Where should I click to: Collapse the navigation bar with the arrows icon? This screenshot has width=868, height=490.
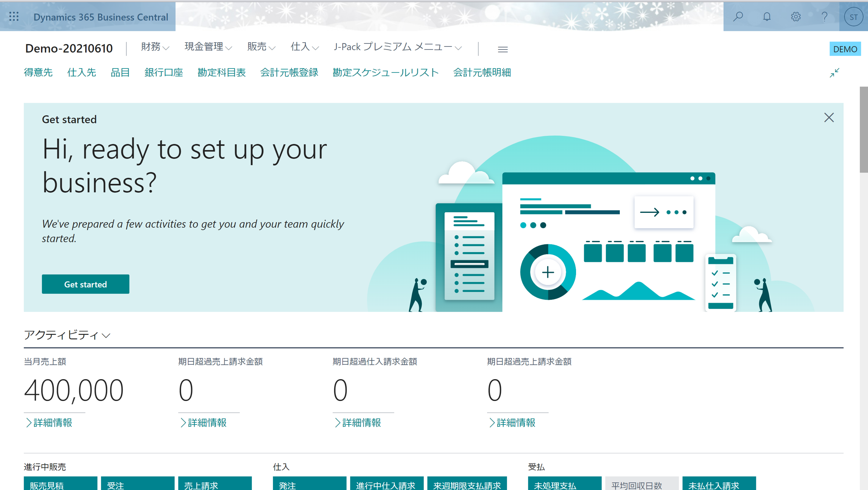point(834,73)
